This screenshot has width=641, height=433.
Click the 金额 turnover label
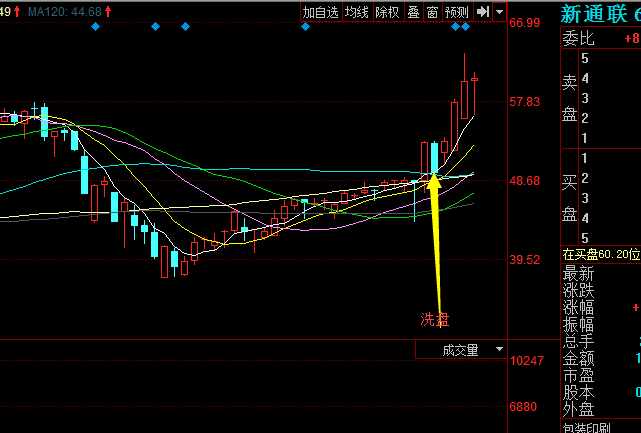578,358
